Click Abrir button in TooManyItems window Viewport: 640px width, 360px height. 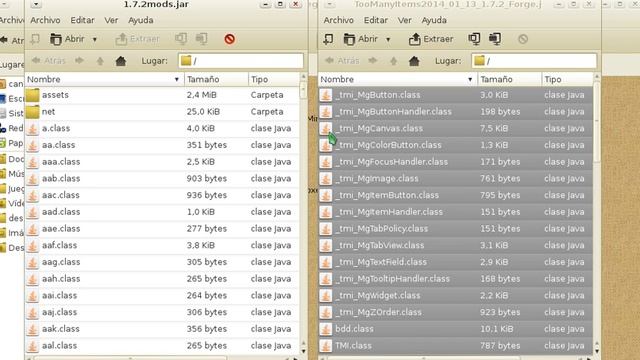360,39
